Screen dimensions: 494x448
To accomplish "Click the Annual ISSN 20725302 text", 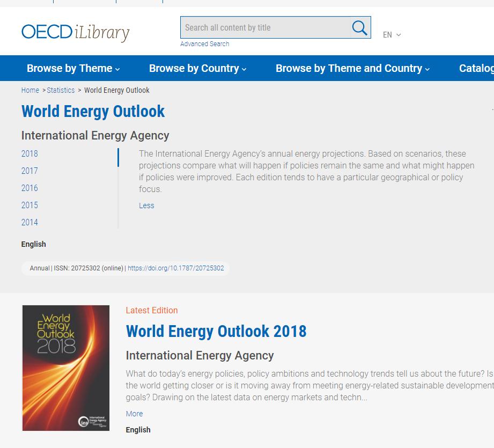I will pyautogui.click(x=77, y=268).
